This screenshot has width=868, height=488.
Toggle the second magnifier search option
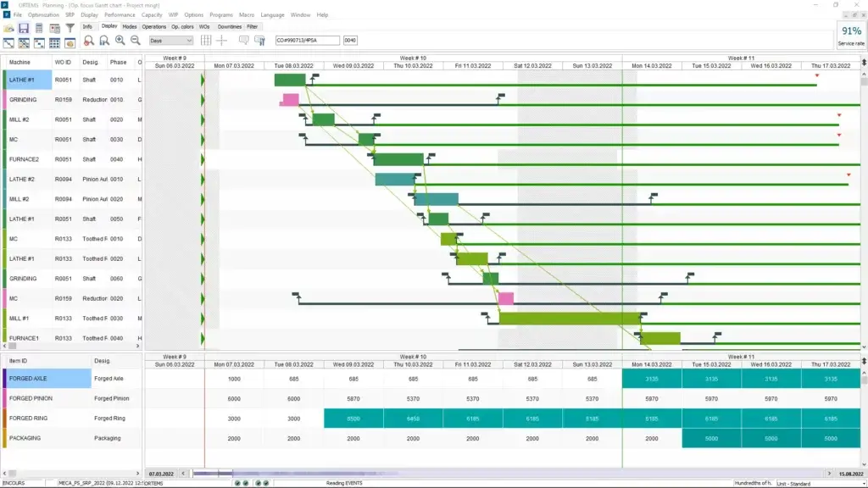103,40
